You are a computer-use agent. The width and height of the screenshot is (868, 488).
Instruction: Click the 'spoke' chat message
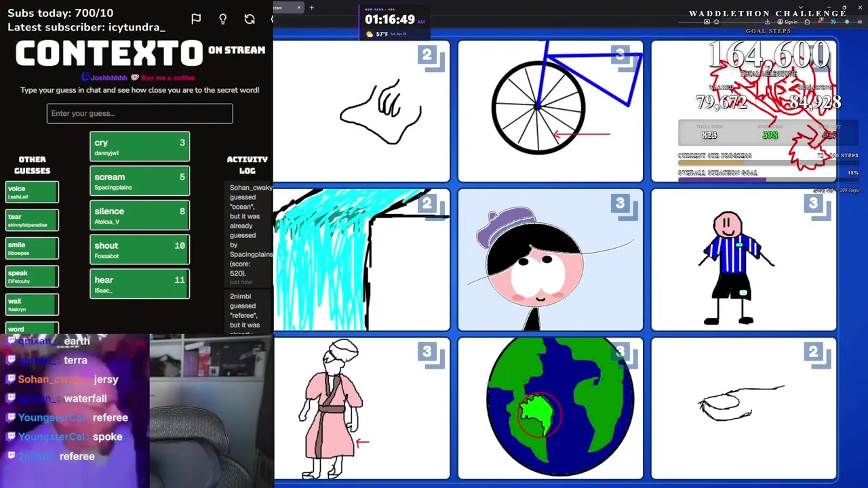coord(108,437)
